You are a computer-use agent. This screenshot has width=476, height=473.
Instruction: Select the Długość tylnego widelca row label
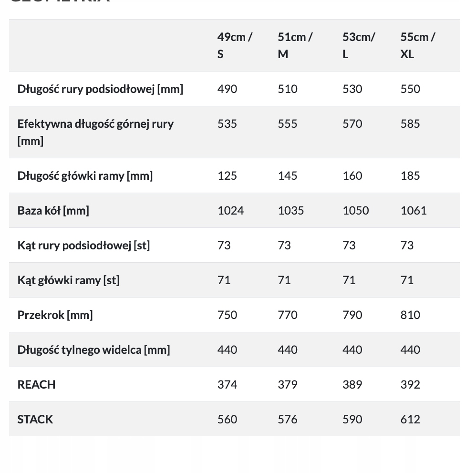[93, 350]
